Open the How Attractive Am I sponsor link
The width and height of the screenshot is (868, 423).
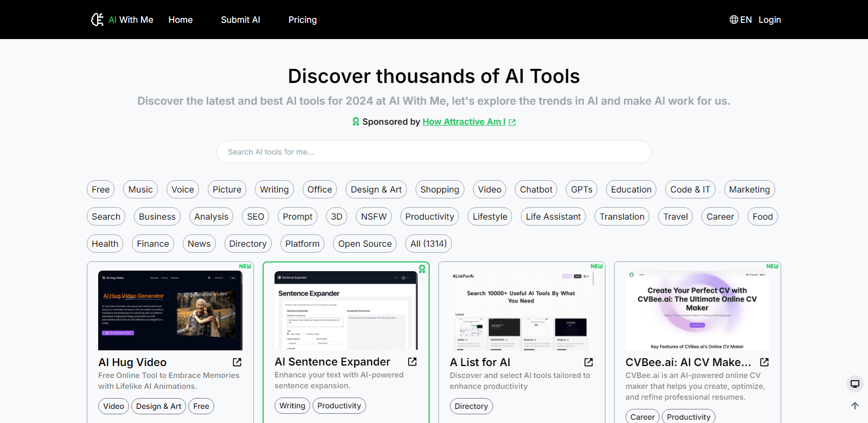pyautogui.click(x=464, y=121)
